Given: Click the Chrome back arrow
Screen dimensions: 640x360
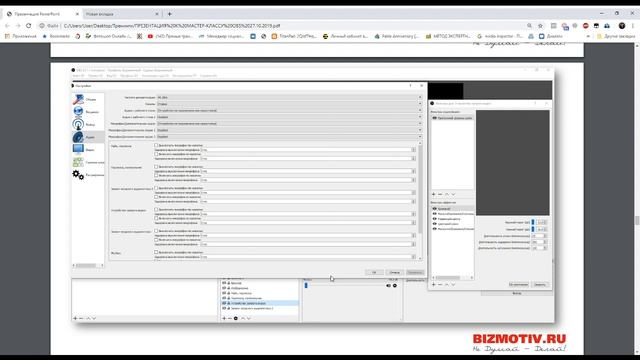Looking at the screenshot, I should [x=7, y=25].
